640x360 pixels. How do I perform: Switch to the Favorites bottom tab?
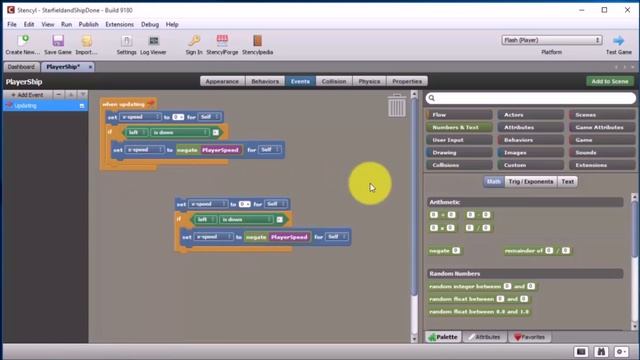529,337
